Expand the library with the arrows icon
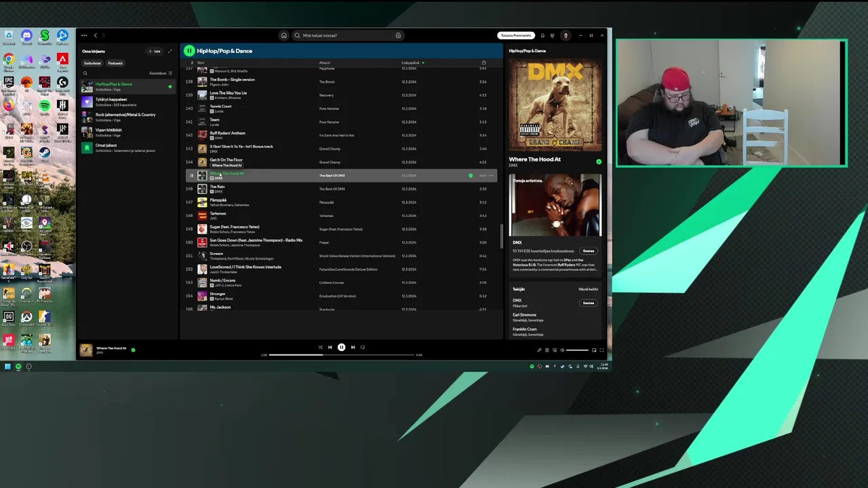868x488 pixels. click(170, 51)
